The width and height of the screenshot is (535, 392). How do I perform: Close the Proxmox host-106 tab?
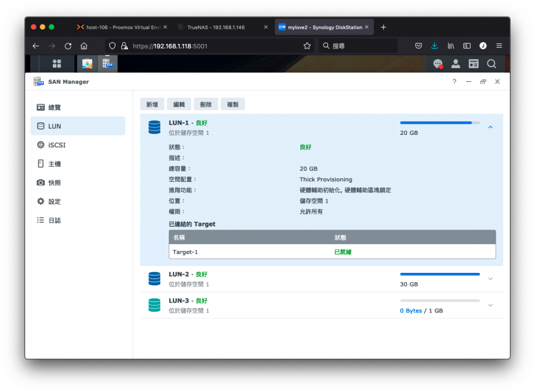pyautogui.click(x=165, y=27)
